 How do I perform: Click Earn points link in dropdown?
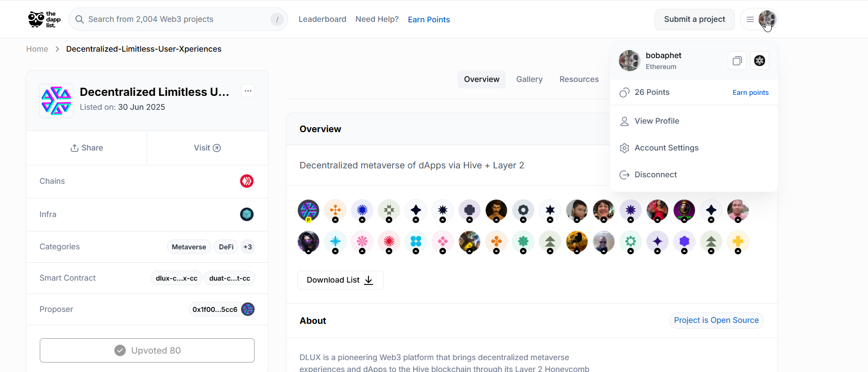[751, 93]
